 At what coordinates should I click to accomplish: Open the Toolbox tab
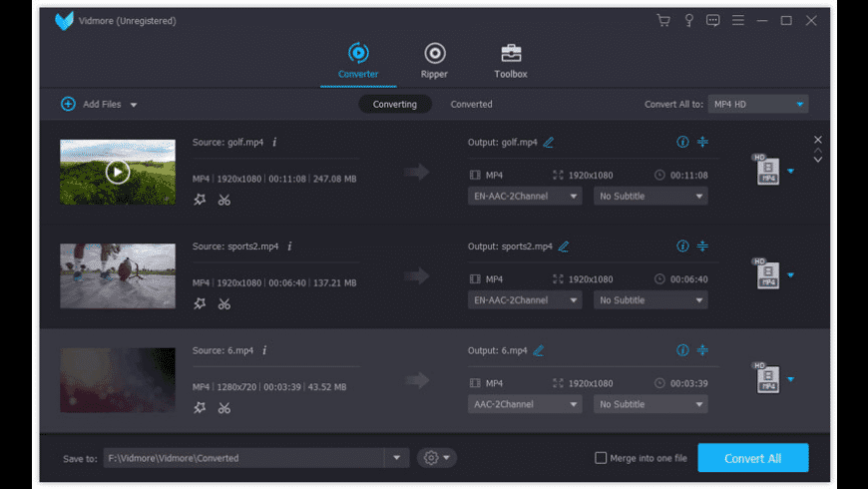511,60
